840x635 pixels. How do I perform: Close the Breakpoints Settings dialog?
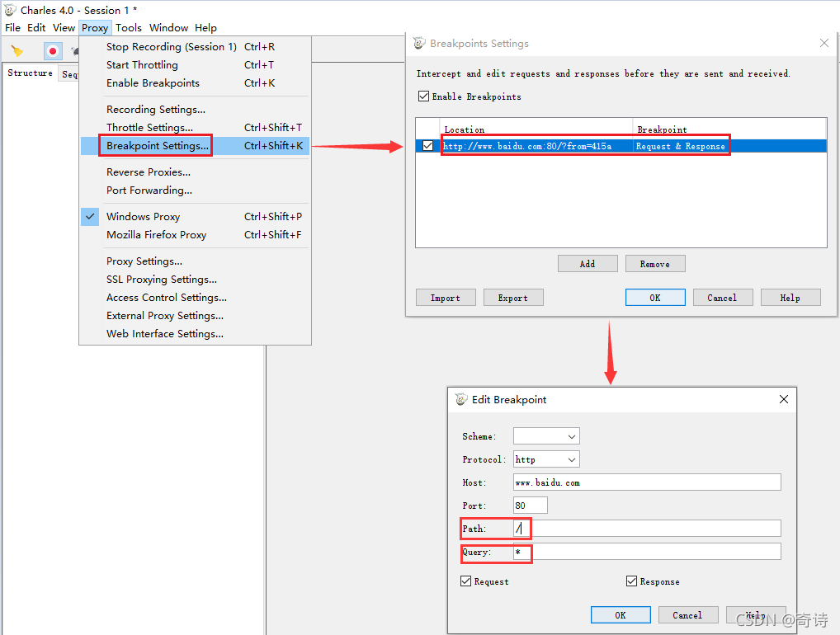824,43
